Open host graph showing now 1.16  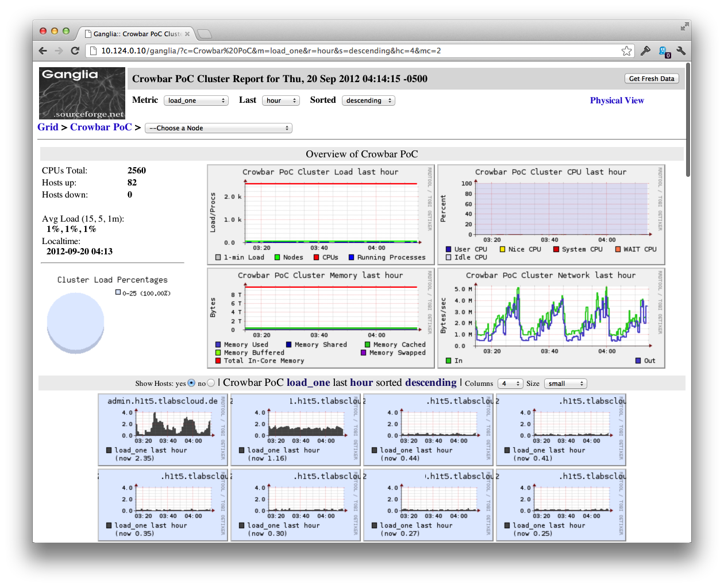click(295, 430)
